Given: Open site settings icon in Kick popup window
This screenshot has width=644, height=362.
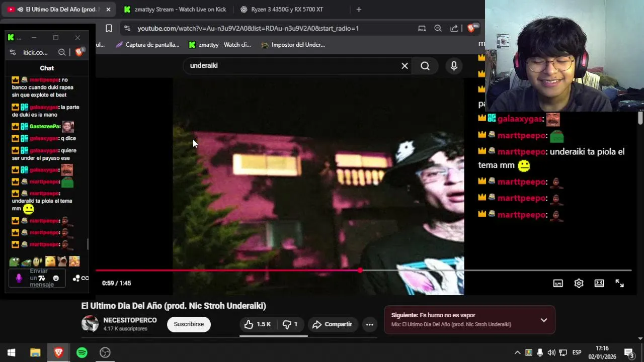Looking at the screenshot, I should tap(13, 52).
